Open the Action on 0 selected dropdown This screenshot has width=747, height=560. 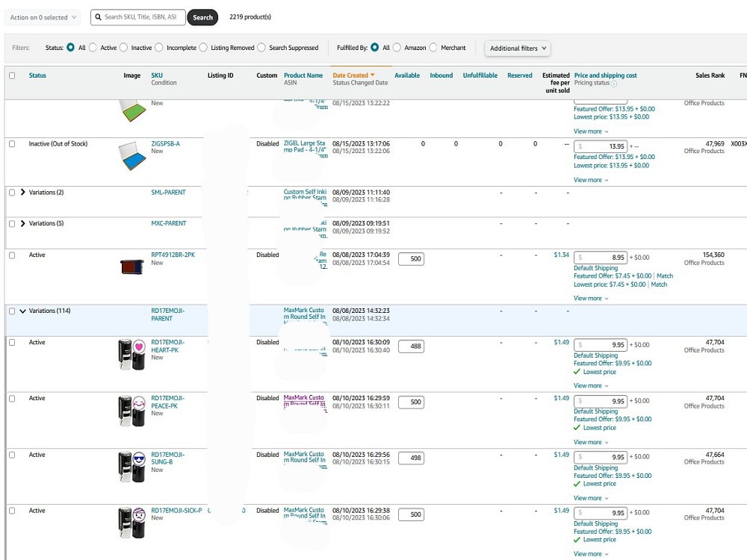(43, 18)
